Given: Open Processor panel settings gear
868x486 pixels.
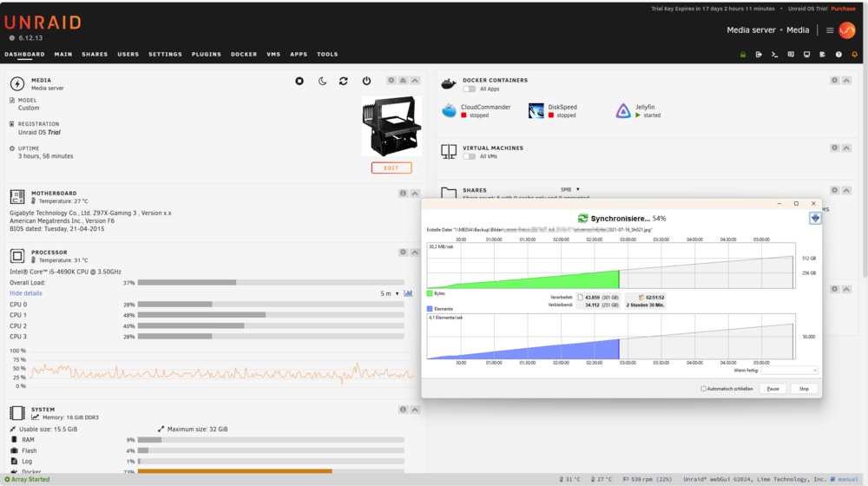Looking at the screenshot, I should click(403, 252).
